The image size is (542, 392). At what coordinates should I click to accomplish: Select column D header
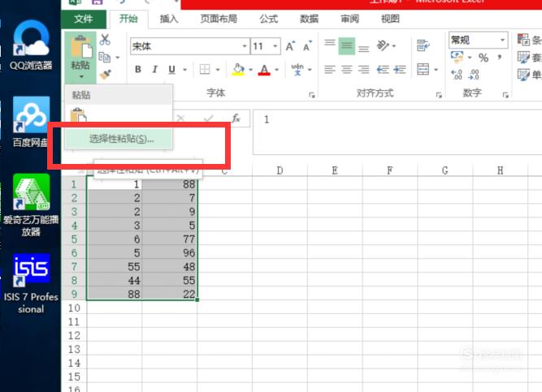click(280, 170)
